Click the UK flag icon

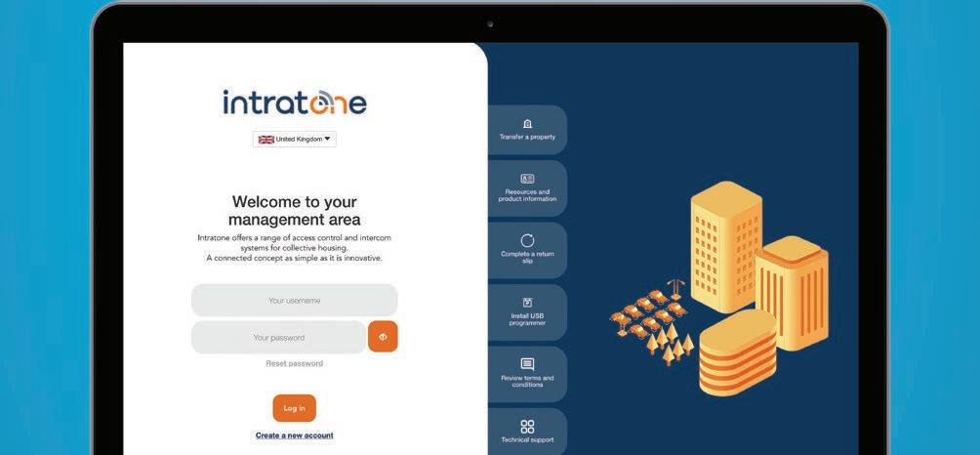(x=266, y=140)
